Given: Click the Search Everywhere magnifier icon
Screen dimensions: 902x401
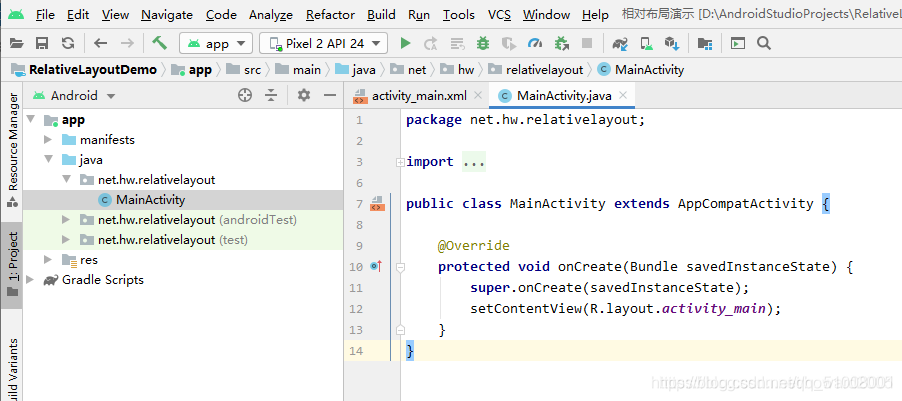Looking at the screenshot, I should [764, 43].
